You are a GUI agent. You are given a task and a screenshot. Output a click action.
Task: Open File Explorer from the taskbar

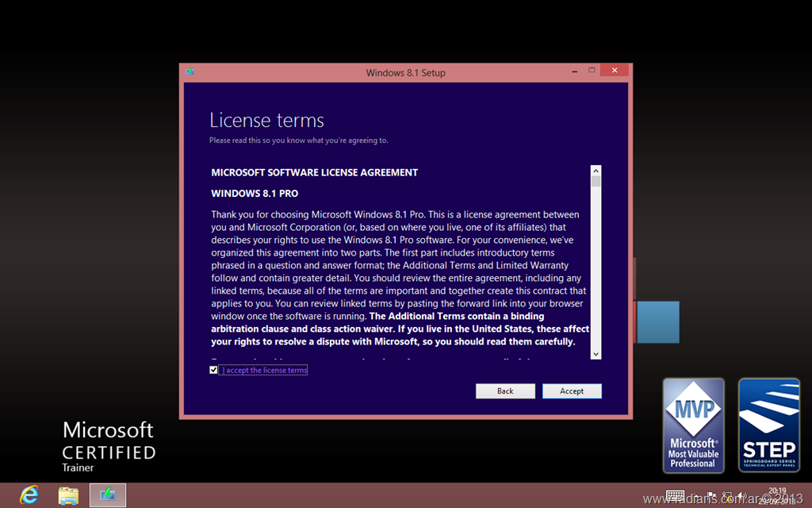point(68,495)
